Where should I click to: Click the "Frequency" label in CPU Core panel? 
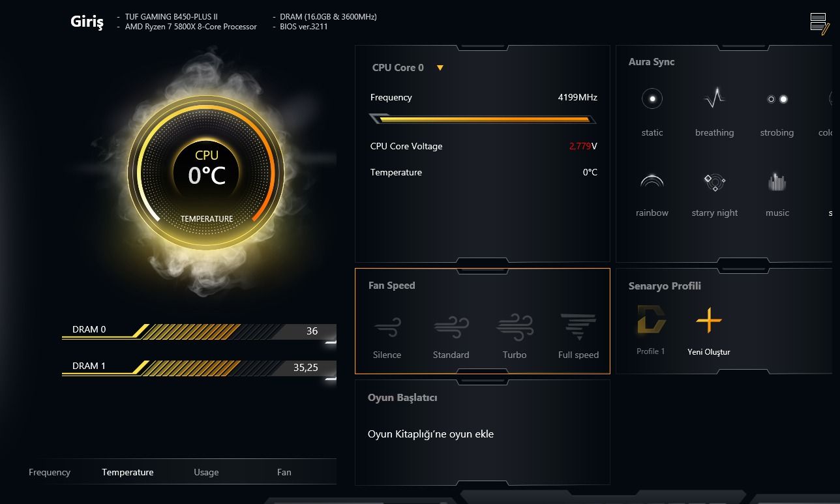391,97
